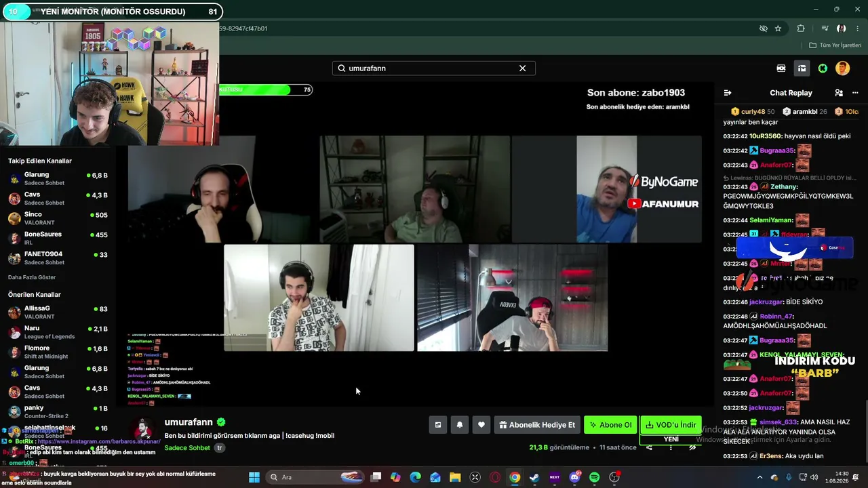The image size is (868, 488).
Task: Click the Önerilen Kanallar heading
Action: (35, 294)
